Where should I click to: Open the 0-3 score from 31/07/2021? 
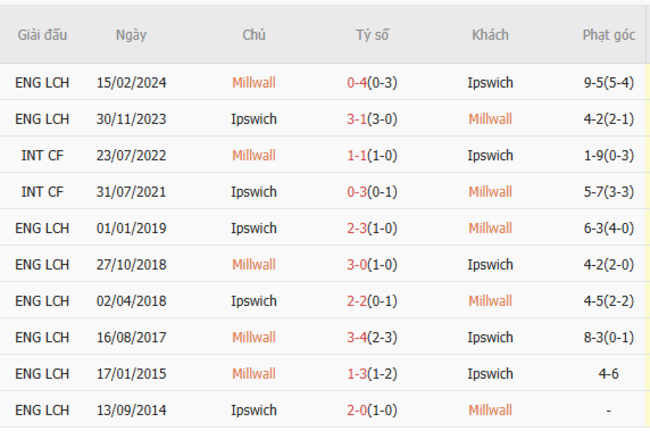pos(358,192)
